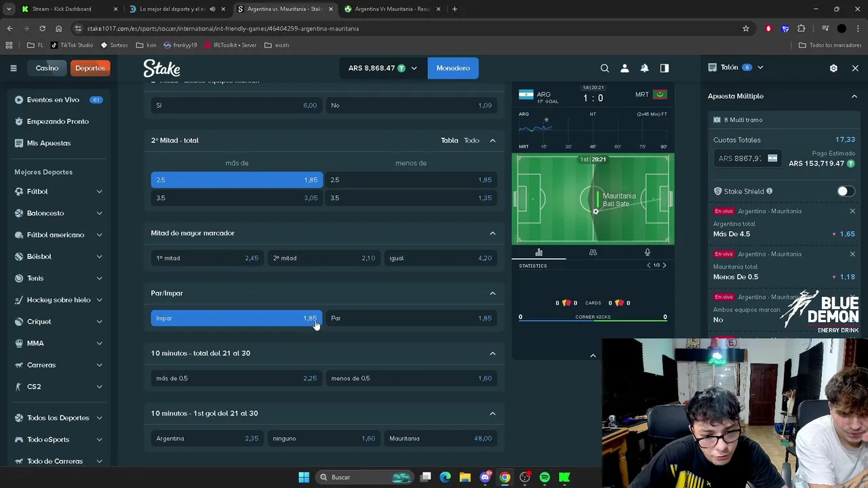Screen dimensions: 868x488
Task: Collapse Mitad de mayor marcador market
Action: pos(492,233)
